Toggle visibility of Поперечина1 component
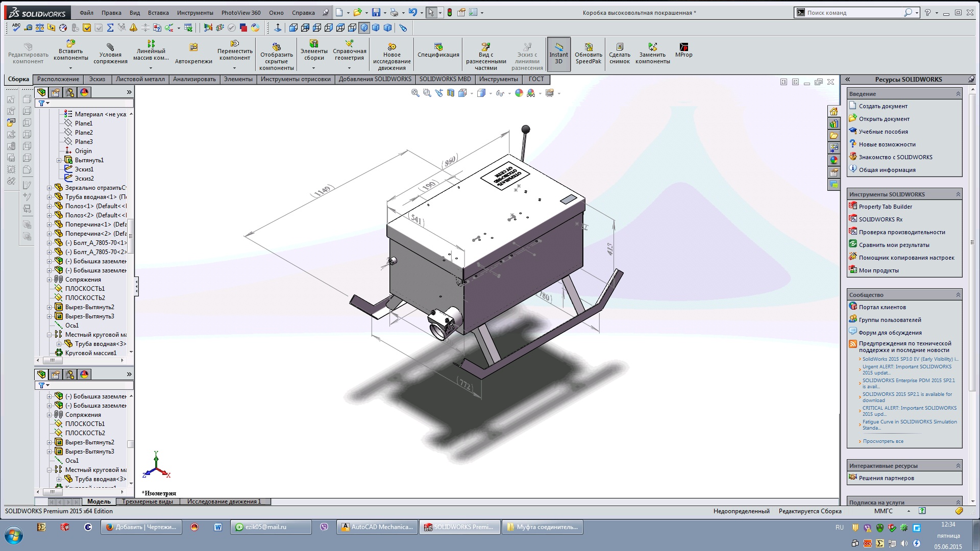 pos(88,224)
